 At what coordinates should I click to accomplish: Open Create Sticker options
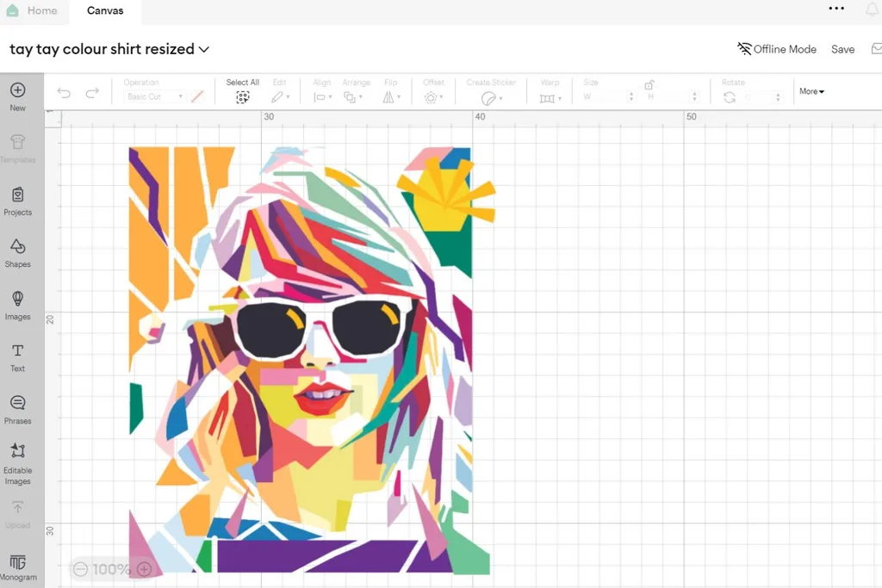pyautogui.click(x=491, y=98)
